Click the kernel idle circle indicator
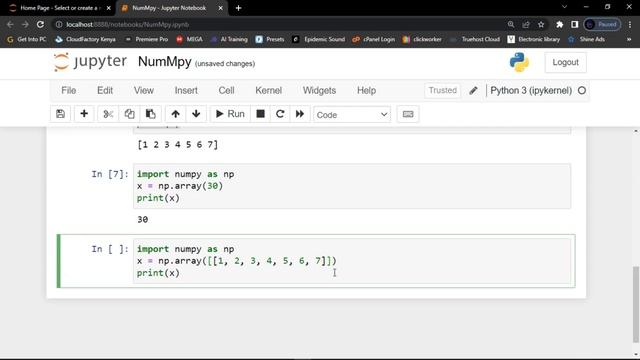640x360 pixels. 582,91
